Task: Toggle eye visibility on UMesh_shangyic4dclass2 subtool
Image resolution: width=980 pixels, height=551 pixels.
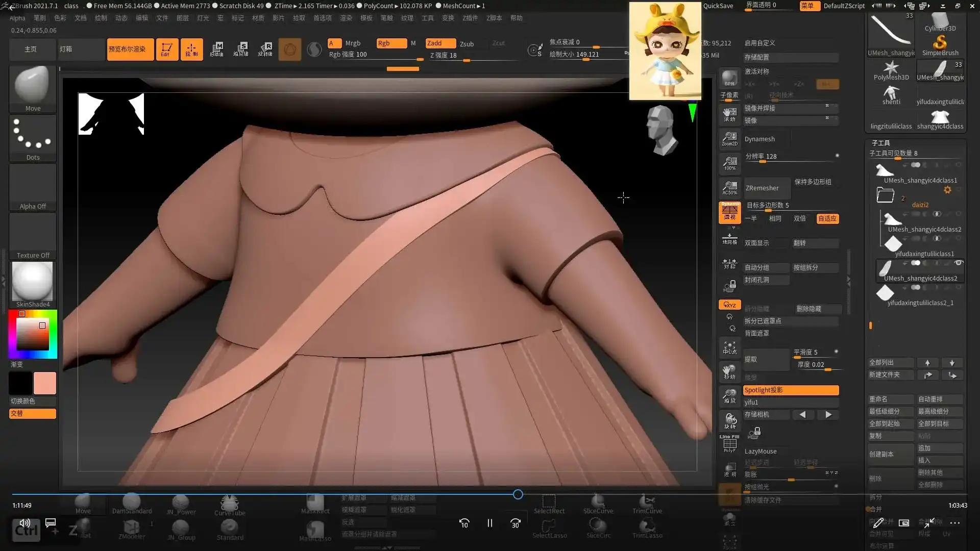Action: tap(958, 263)
